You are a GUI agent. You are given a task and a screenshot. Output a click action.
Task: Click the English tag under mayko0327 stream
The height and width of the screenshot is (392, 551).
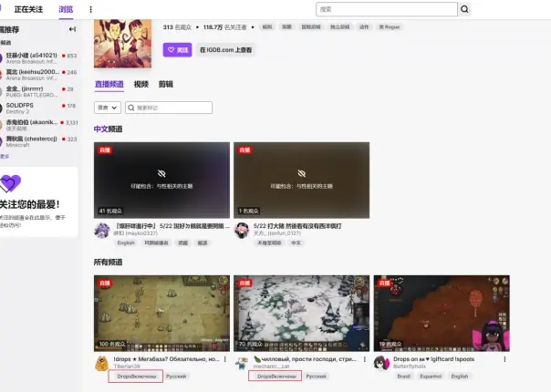[126, 242]
